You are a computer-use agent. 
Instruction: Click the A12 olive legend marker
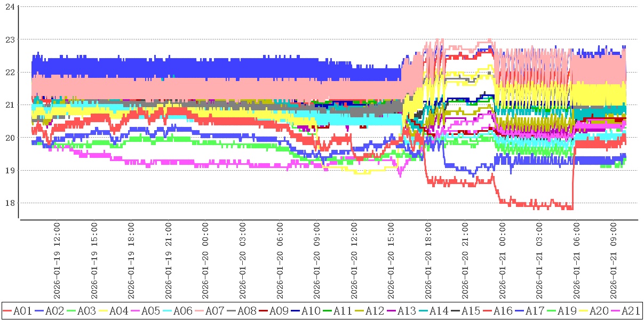(359, 310)
